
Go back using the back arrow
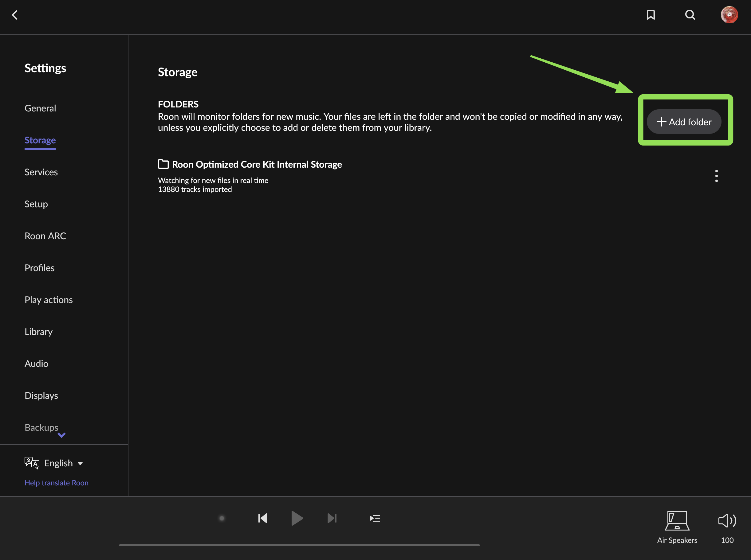pos(15,15)
